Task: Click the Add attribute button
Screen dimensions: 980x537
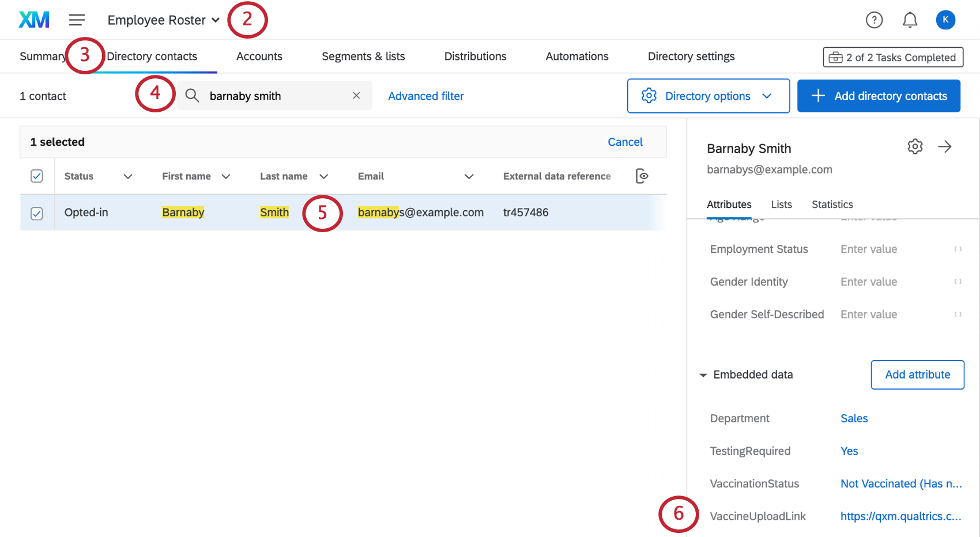Action: point(917,375)
